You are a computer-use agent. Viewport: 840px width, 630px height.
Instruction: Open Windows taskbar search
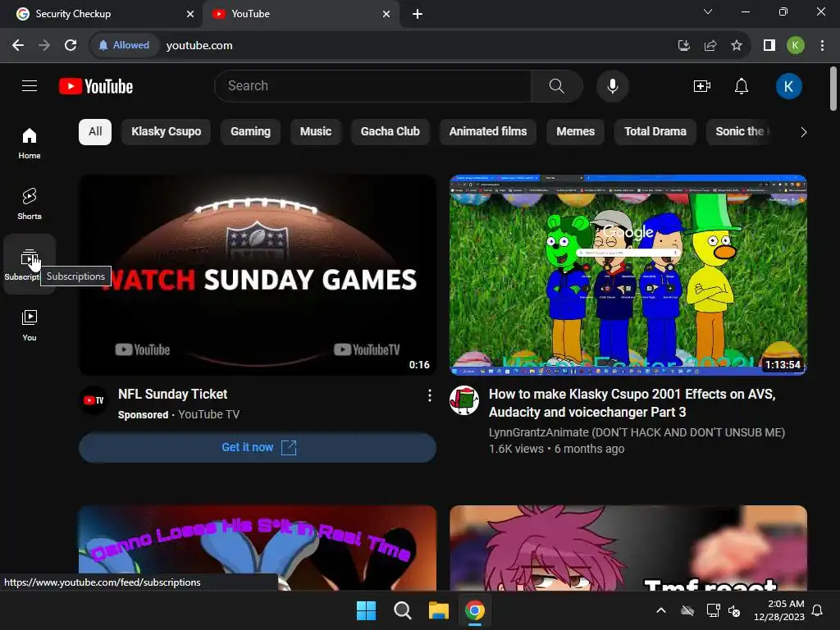[x=402, y=610]
